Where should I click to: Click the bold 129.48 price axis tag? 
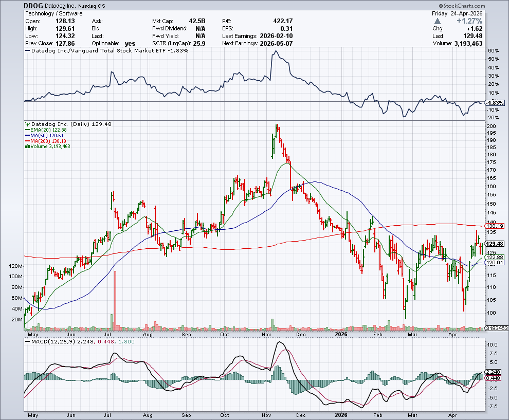495,244
